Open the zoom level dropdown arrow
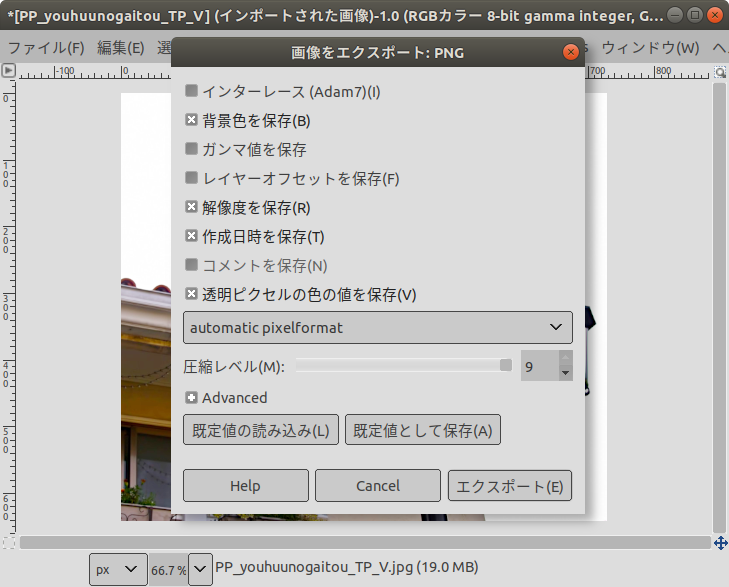 click(x=200, y=569)
